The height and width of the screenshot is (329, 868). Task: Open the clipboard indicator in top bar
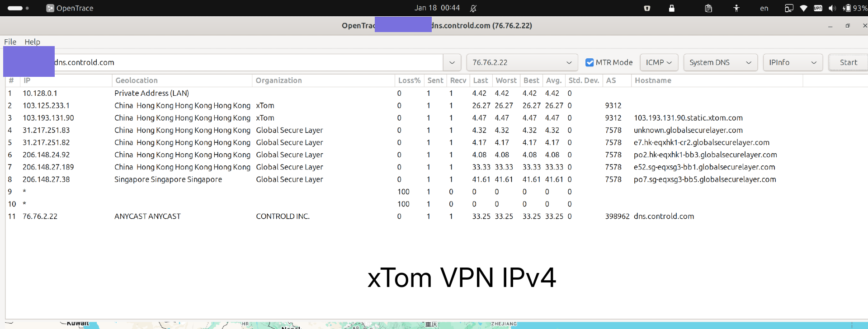click(708, 8)
